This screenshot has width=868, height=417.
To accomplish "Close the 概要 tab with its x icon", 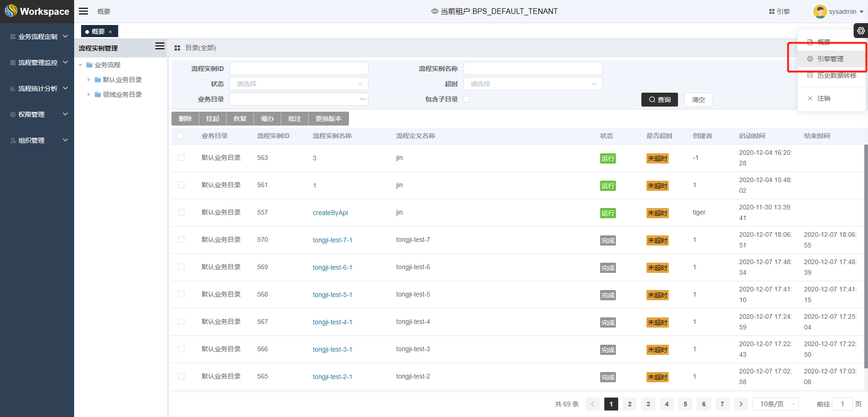I will (x=110, y=32).
